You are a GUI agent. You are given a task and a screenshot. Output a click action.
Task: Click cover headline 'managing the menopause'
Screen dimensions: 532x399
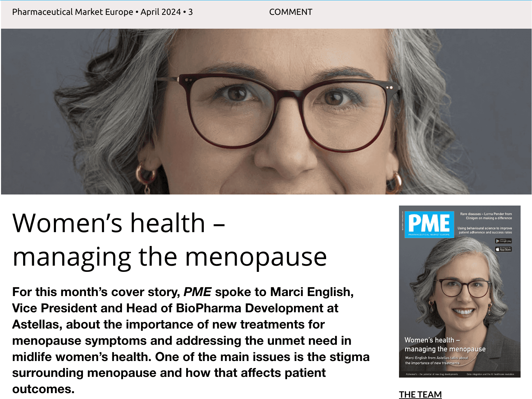445,349
